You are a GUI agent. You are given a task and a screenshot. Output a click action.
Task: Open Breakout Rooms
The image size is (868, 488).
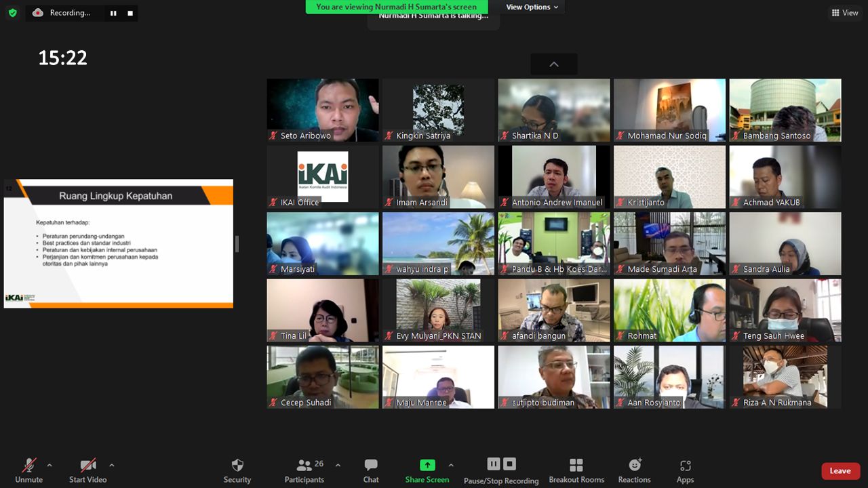pyautogui.click(x=576, y=470)
